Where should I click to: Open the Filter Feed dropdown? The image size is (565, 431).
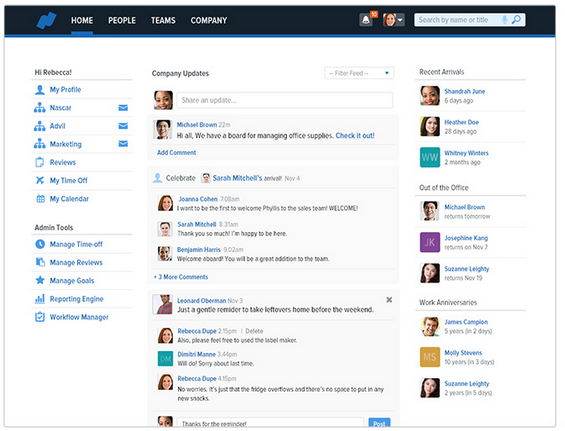point(359,73)
